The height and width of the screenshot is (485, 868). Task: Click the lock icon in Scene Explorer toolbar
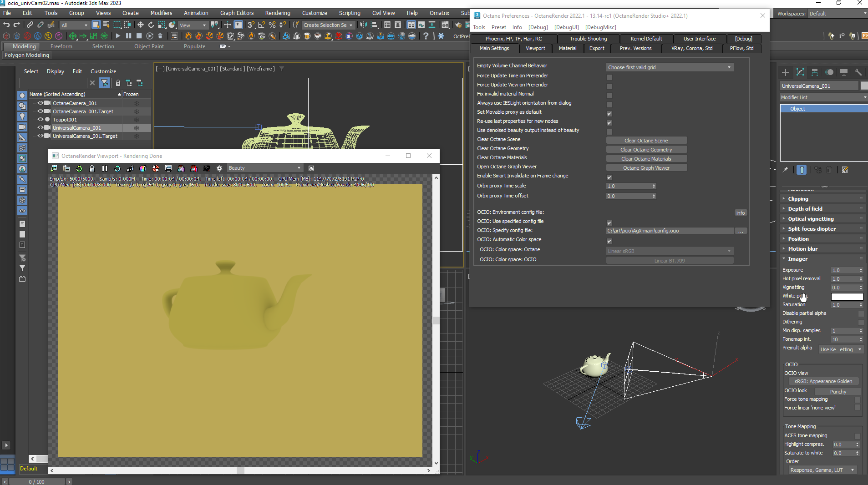coord(118,83)
